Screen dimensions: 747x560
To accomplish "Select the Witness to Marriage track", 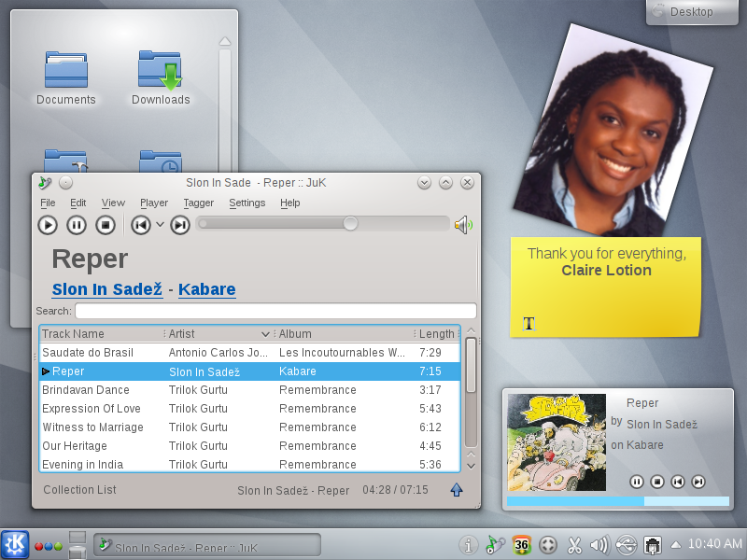I will pos(249,427).
